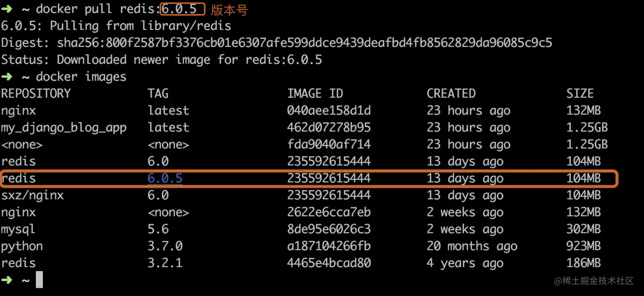This screenshot has width=644, height=296.
Task: Select repository name mysql
Action: 18,230
